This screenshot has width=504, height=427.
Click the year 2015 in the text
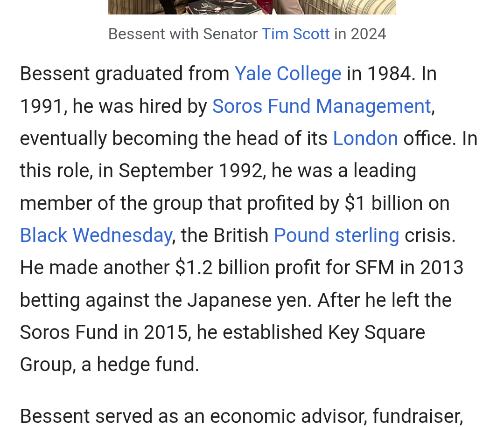tap(167, 332)
